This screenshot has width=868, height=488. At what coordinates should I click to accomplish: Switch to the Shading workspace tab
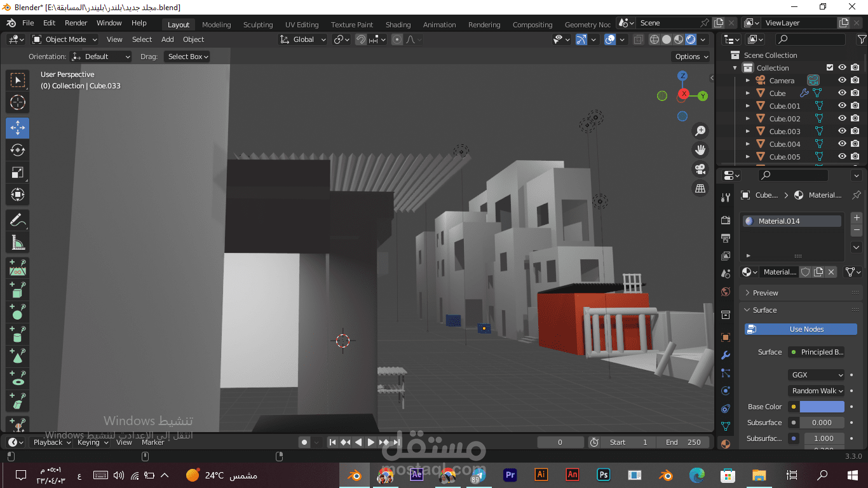pos(398,25)
